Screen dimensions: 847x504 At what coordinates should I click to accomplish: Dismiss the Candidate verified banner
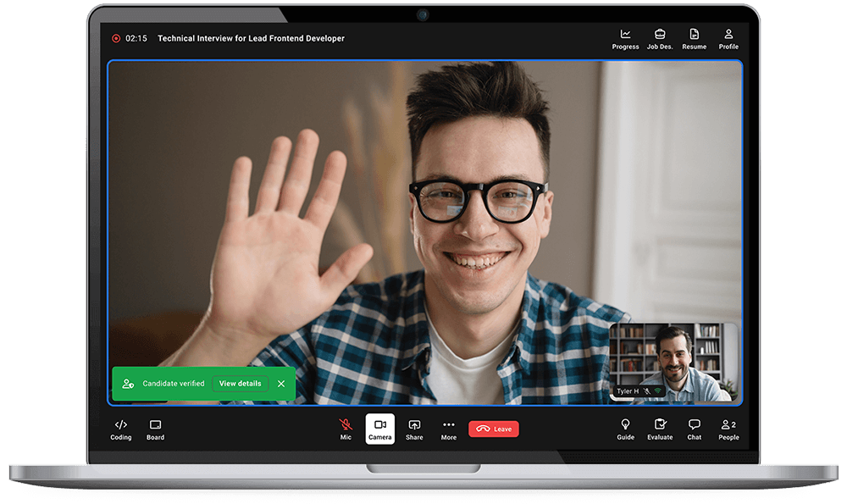click(x=281, y=383)
